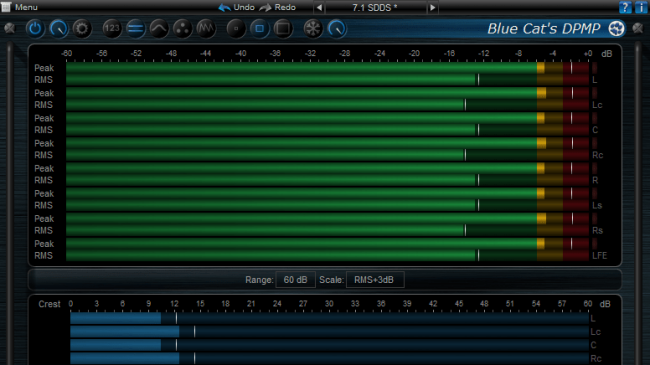
Task: Reset the R channel clip indicator
Action: [x=594, y=168]
